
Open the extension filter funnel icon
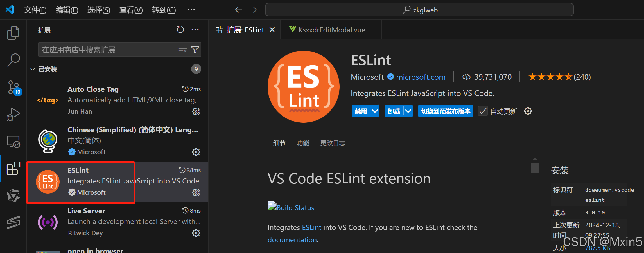click(195, 50)
